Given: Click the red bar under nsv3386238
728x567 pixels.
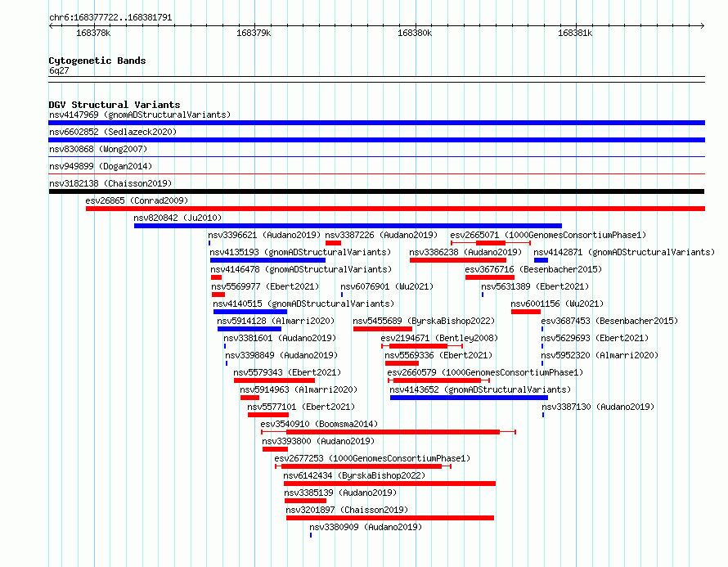Looking at the screenshot, I should [457, 260].
